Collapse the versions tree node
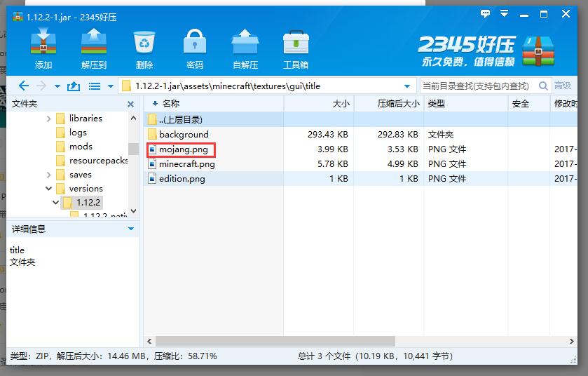Viewport: 588px width, 376px height. pyautogui.click(x=48, y=189)
